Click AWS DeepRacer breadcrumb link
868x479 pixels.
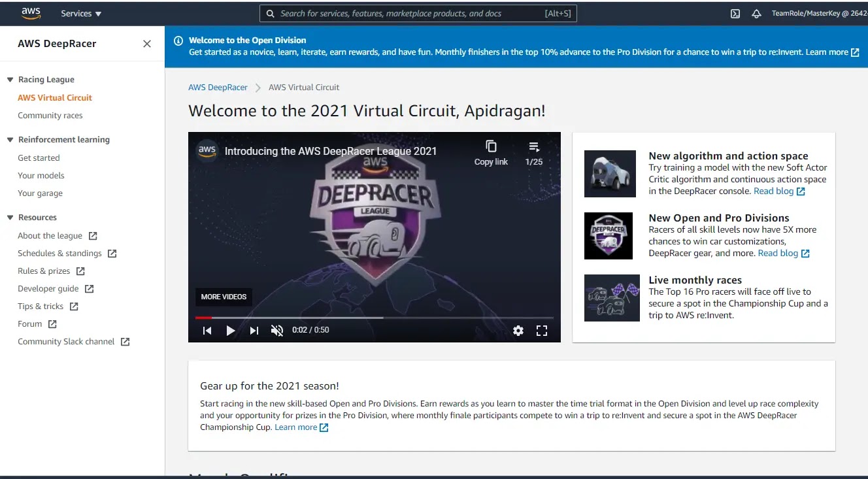[218, 87]
